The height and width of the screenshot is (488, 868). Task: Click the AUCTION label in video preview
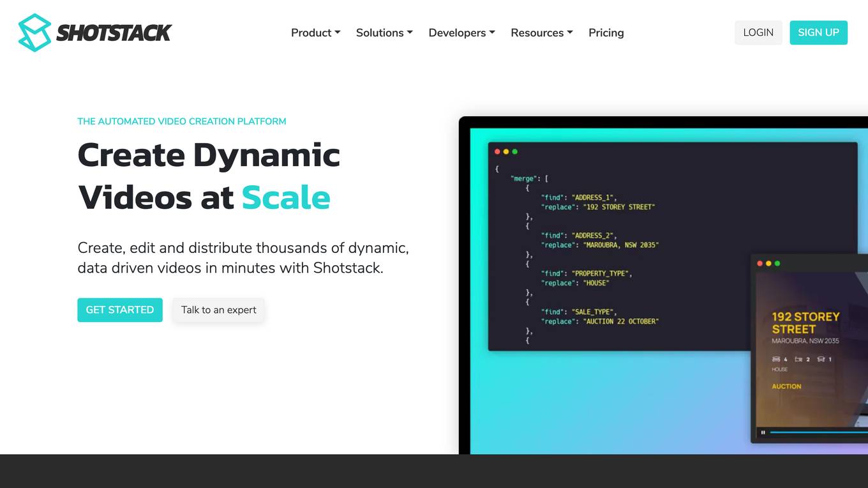coord(786,386)
